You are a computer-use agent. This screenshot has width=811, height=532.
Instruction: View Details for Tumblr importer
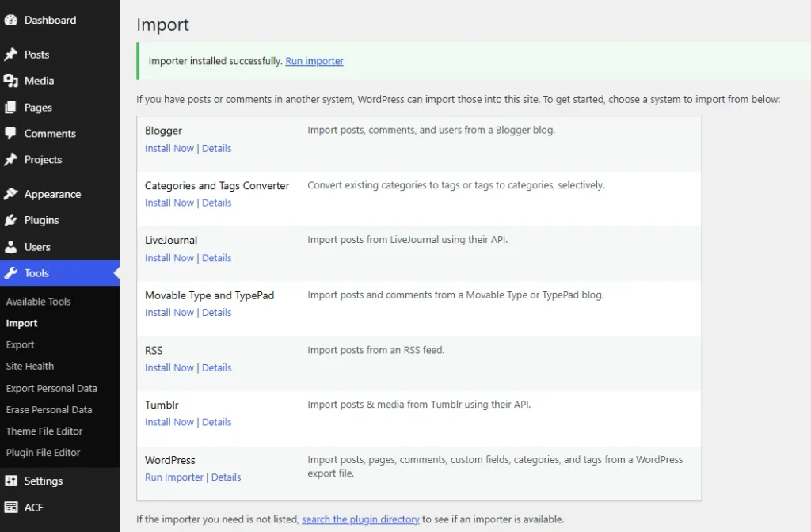[x=217, y=422]
